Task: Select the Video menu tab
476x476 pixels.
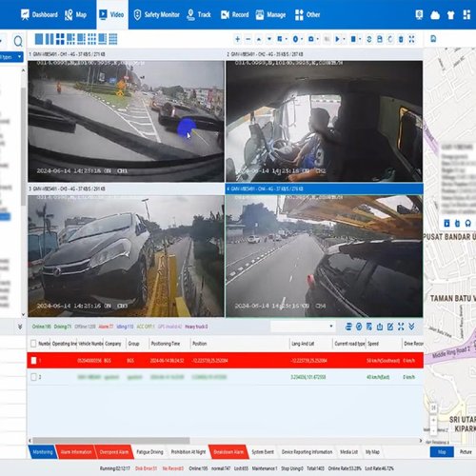Action: click(111, 14)
